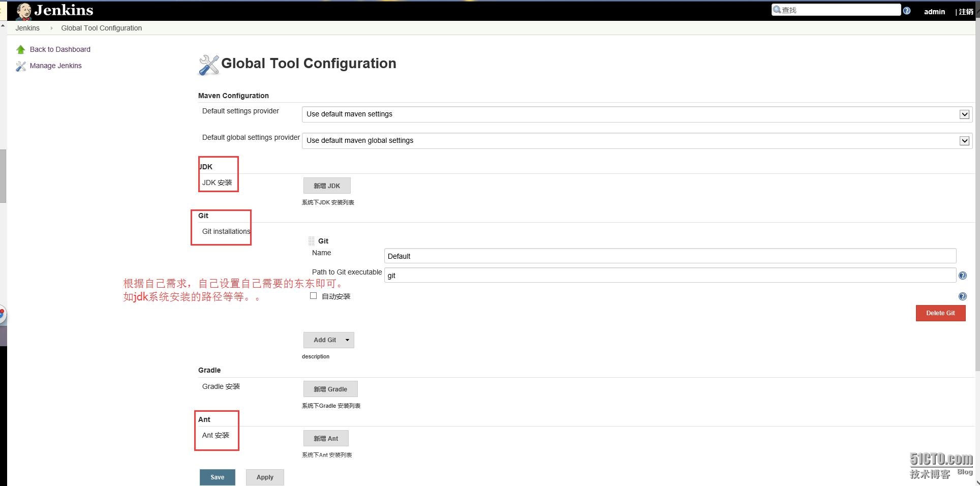Screen dimensions: 980x486
Task: Click the search magnifier icon in header
Action: coord(777,9)
